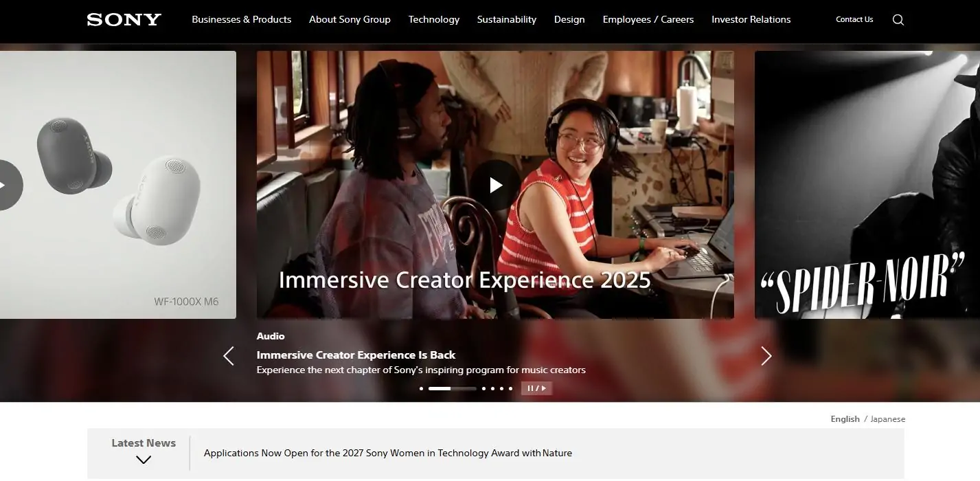The image size is (980, 481).
Task: Click the active carousel progress bar
Action: 452,388
